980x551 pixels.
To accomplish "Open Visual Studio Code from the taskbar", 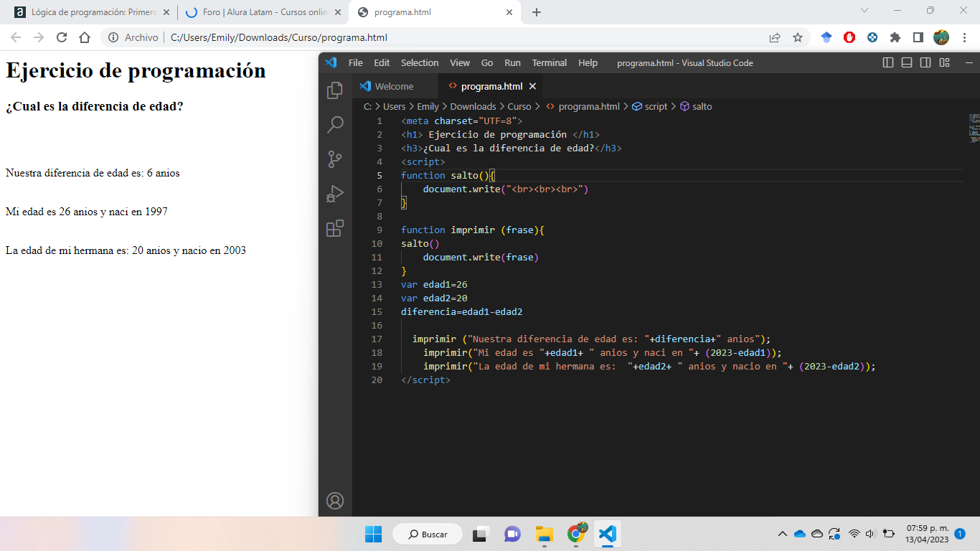I will (607, 534).
